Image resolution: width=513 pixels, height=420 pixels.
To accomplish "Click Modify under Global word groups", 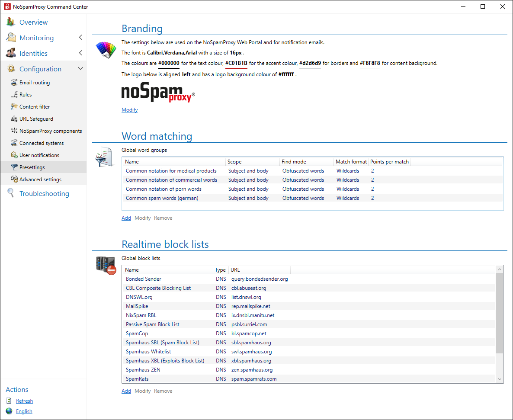I will point(143,218).
